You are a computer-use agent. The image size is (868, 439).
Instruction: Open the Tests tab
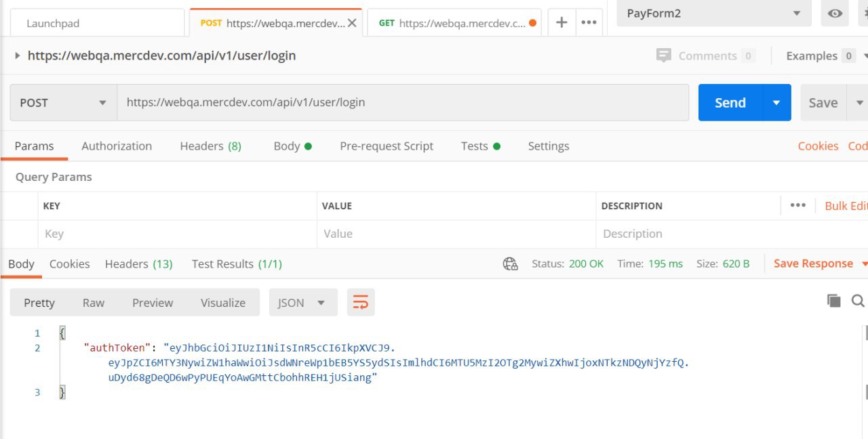[x=480, y=146]
